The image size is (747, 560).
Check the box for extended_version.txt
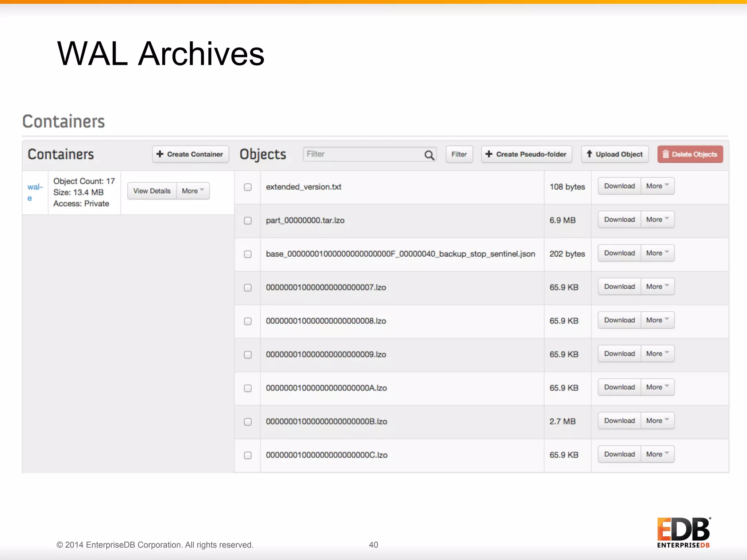click(x=248, y=187)
